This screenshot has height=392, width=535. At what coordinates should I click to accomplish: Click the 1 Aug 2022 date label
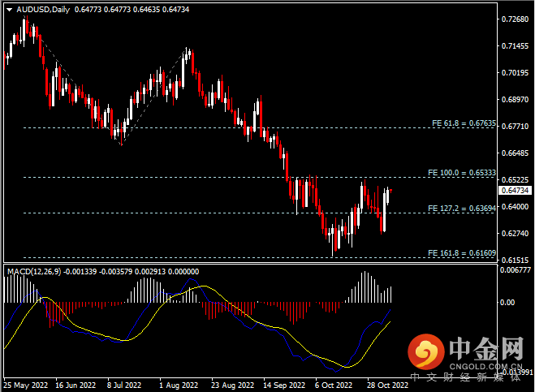[179, 386]
